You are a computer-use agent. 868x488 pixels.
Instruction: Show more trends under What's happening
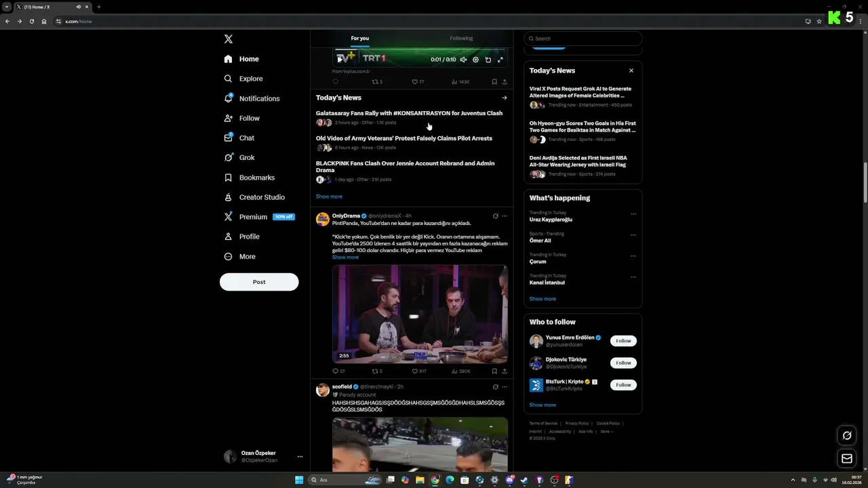click(x=542, y=299)
